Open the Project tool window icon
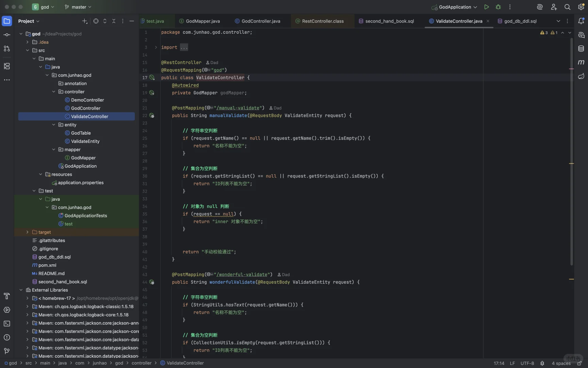Image resolution: width=588 pixels, height=368 pixels. click(x=7, y=21)
